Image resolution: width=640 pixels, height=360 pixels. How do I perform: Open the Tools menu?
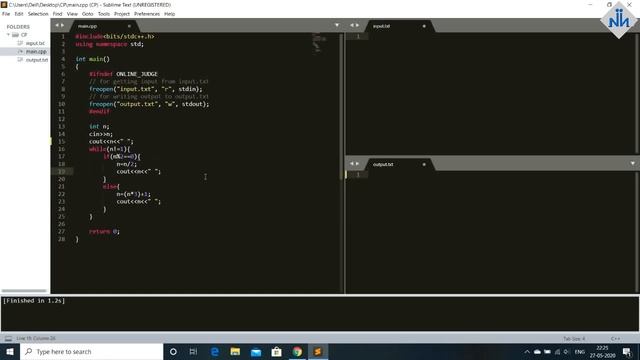(x=104, y=14)
